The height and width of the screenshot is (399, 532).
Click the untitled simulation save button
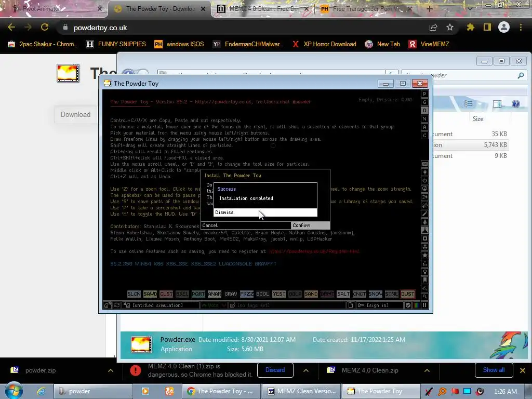point(161,305)
